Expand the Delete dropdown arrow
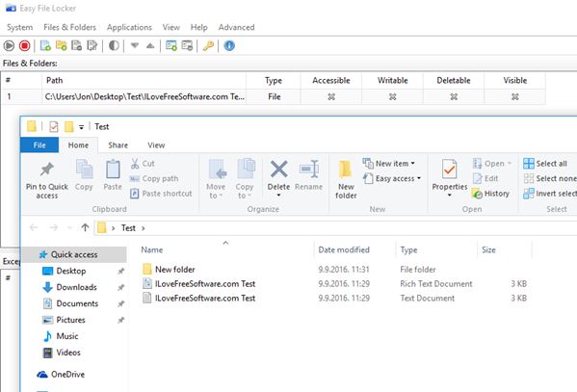Viewport: 577px width, 392px height. pyautogui.click(x=278, y=196)
